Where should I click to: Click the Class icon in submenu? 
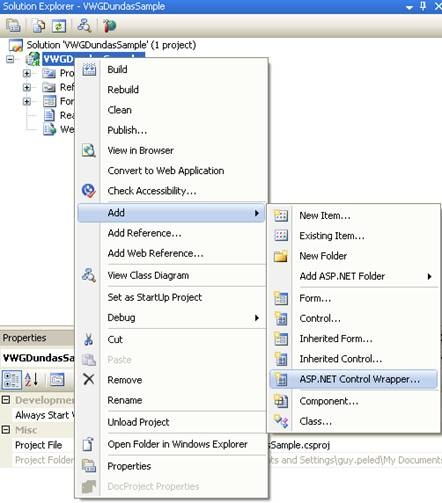[281, 421]
